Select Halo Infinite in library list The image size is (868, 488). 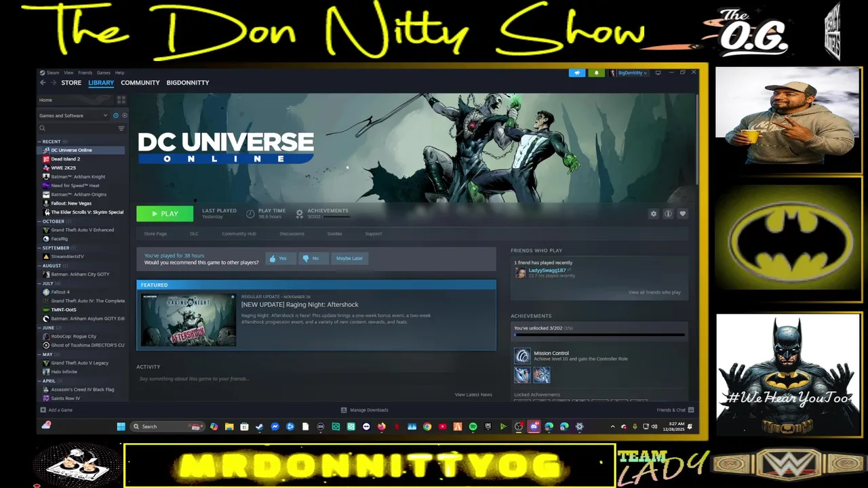click(64, 372)
